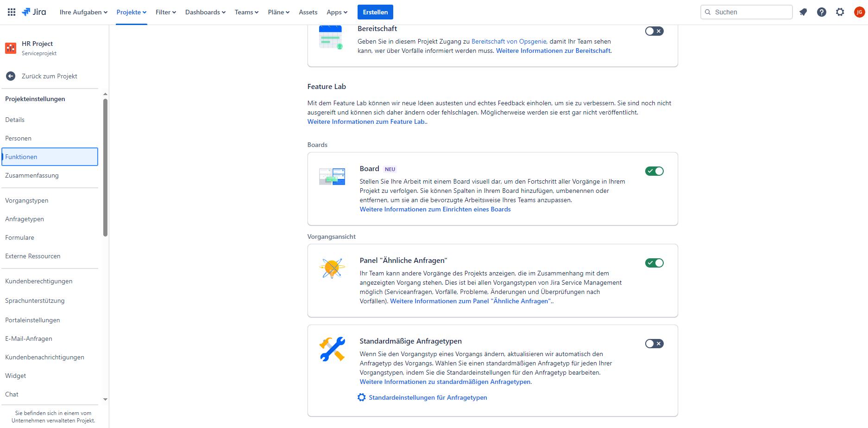The image size is (868, 428).
Task: Click the back arrow beside Zurück zum Projekt
Action: (x=11, y=76)
